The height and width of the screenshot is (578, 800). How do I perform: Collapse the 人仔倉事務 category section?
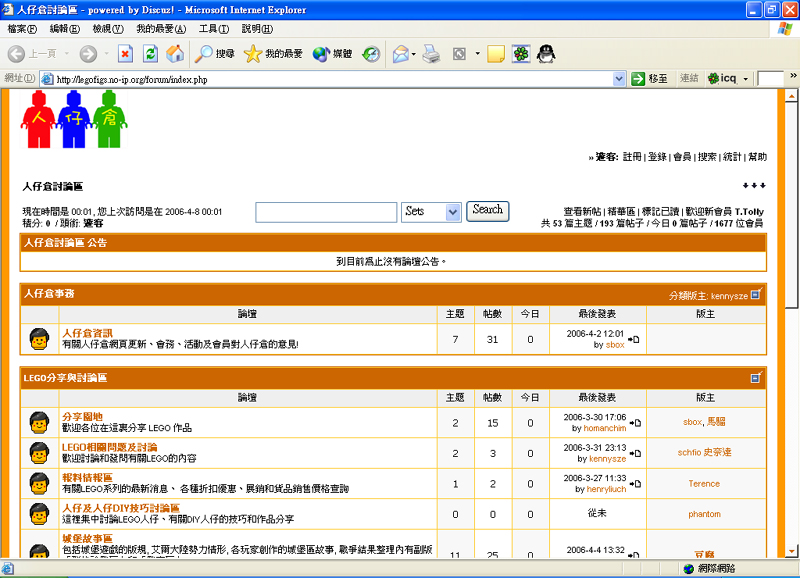click(756, 295)
